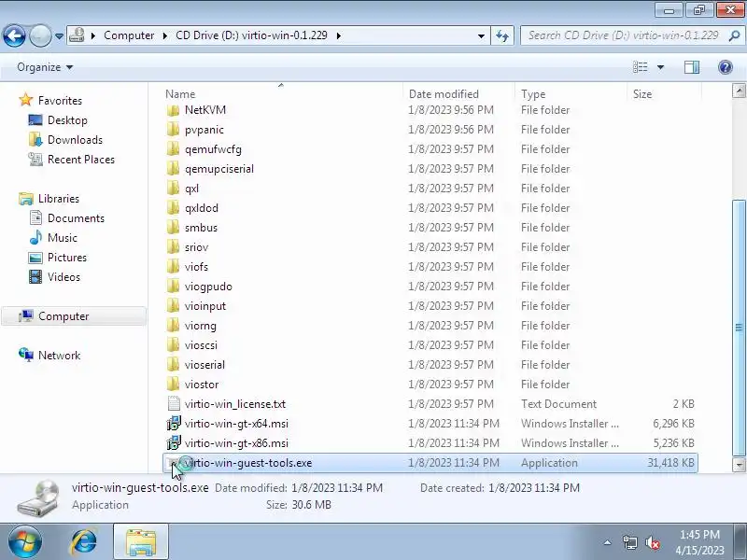This screenshot has width=747, height=560.
Task: Open the Pictures library
Action: pyautogui.click(x=67, y=258)
